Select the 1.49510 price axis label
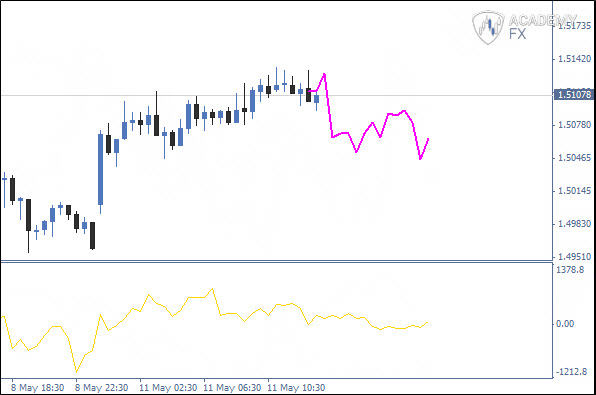596x395 pixels. [574, 257]
